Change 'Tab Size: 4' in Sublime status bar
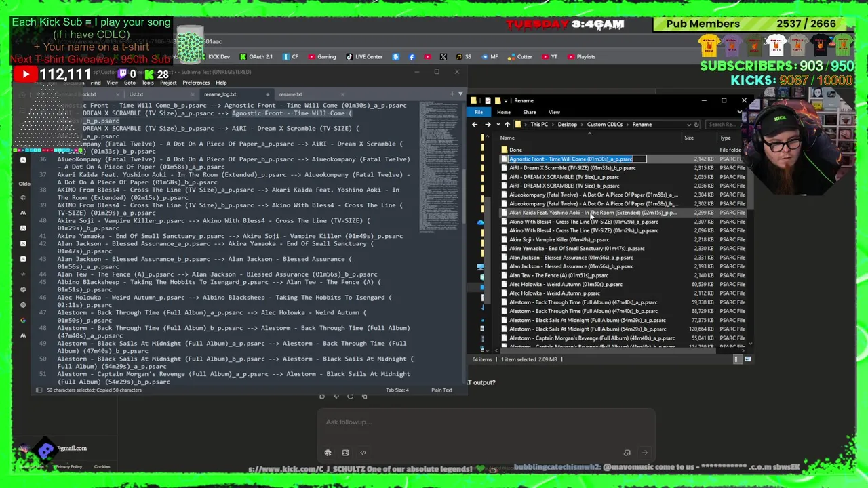Viewport: 868px width, 488px height. coord(397,390)
